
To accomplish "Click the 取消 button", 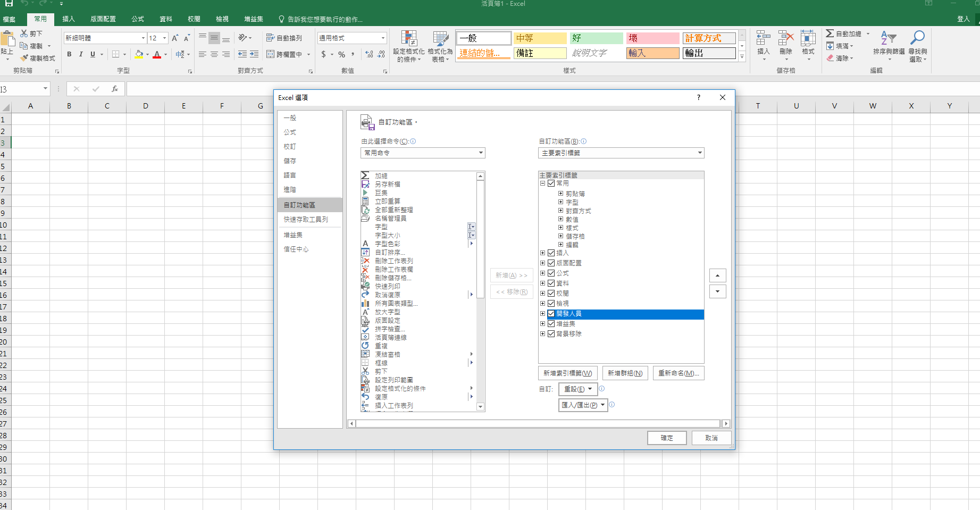I will coord(711,438).
